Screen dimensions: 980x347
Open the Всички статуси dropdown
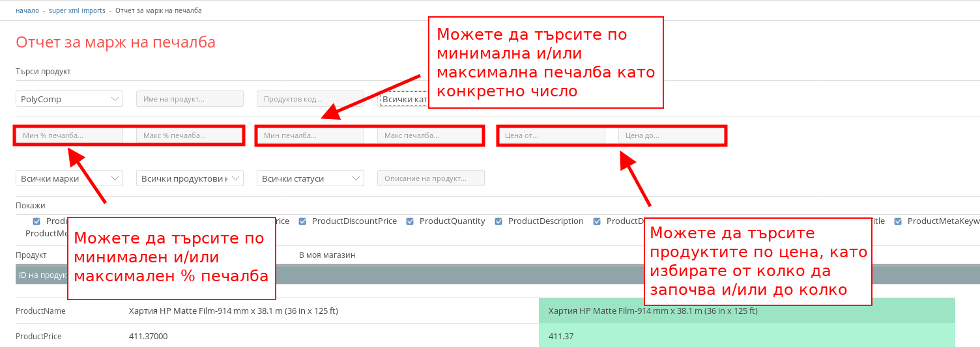coord(310,178)
